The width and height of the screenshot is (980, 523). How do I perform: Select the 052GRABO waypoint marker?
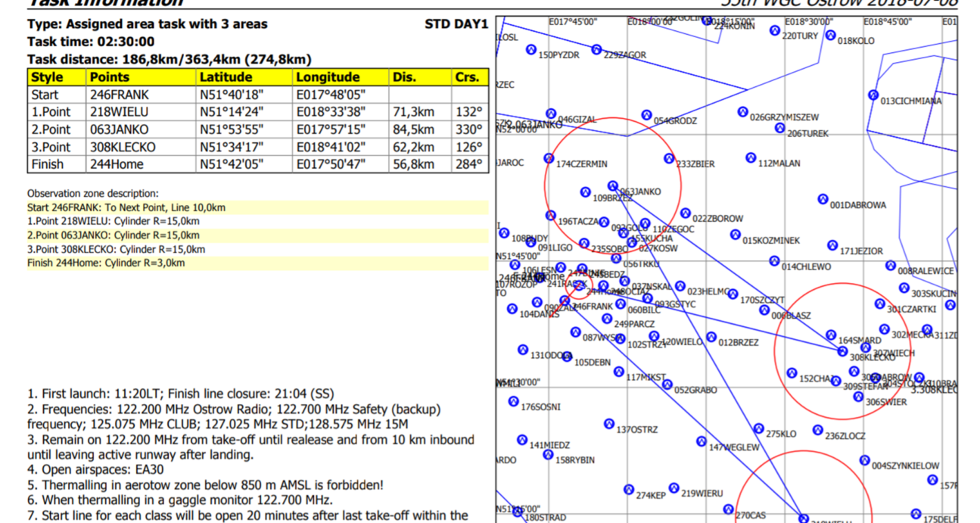[667, 385]
